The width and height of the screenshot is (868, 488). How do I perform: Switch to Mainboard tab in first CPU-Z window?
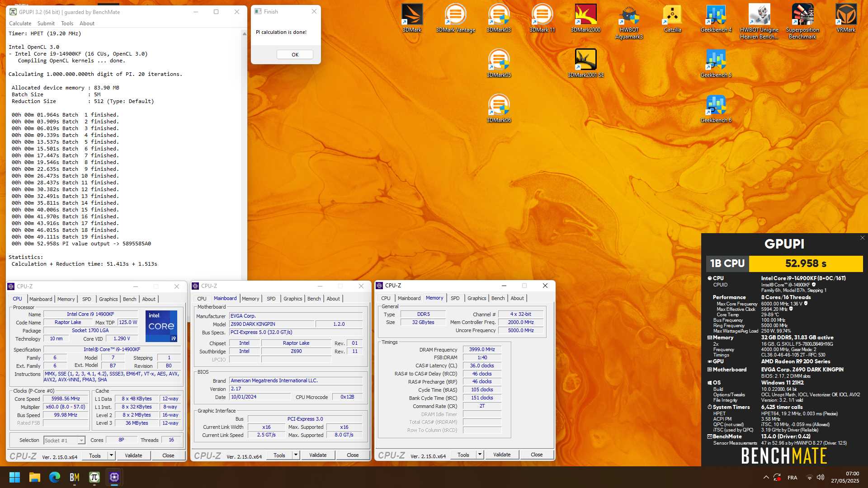[41, 299]
